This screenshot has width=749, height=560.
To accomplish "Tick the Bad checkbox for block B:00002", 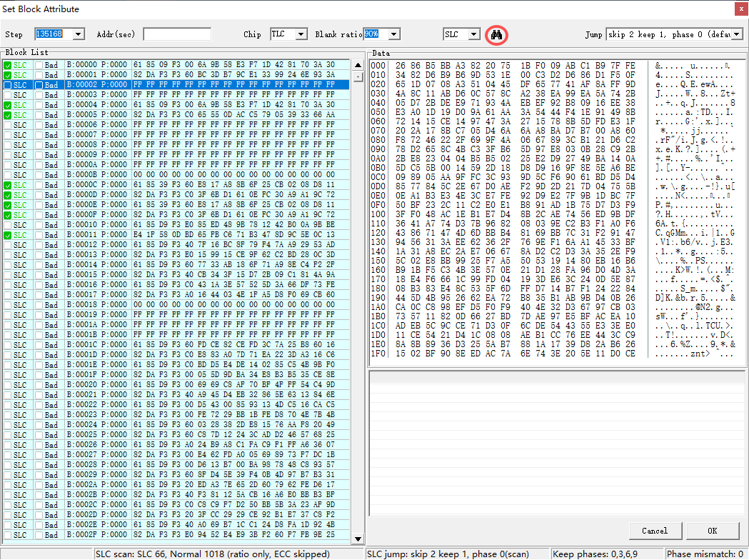I will click(x=39, y=85).
